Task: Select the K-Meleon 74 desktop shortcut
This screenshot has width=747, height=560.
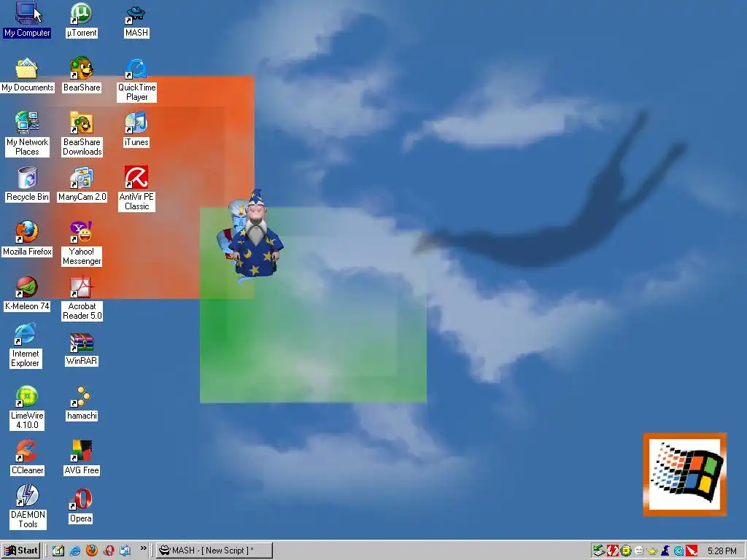Action: coord(27,293)
